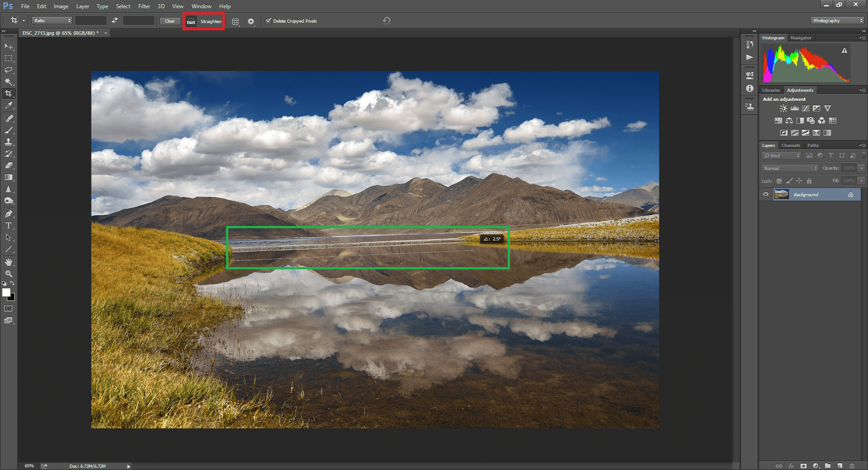
Task: Switch to the Channels tab
Action: 791,146
